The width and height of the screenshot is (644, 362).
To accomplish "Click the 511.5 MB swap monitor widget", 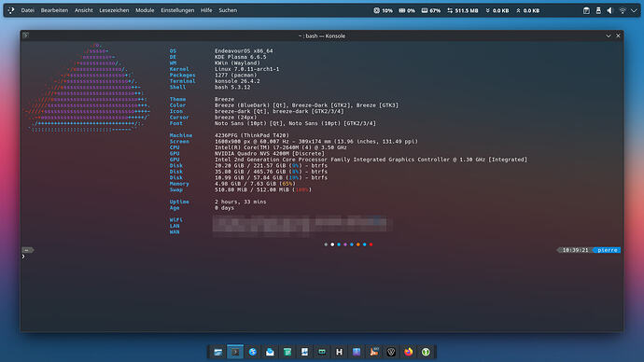I will point(462,10).
